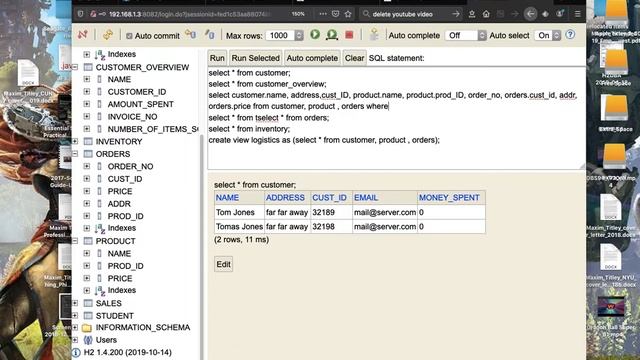The image size is (640, 360).
Task: Click the red Stop command icon
Action: click(x=349, y=35)
